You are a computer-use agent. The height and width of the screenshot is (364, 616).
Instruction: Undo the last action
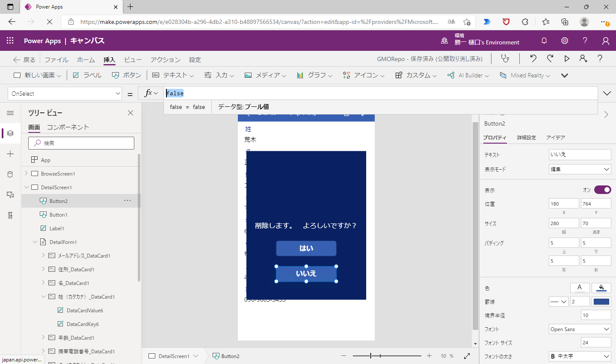(533, 59)
